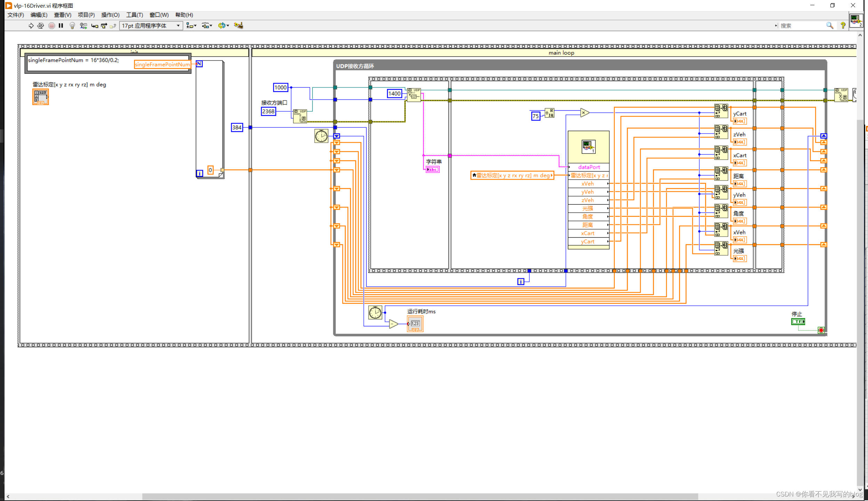868x501 pixels.
Task: Open the 文件(F) menu
Action: (16, 15)
